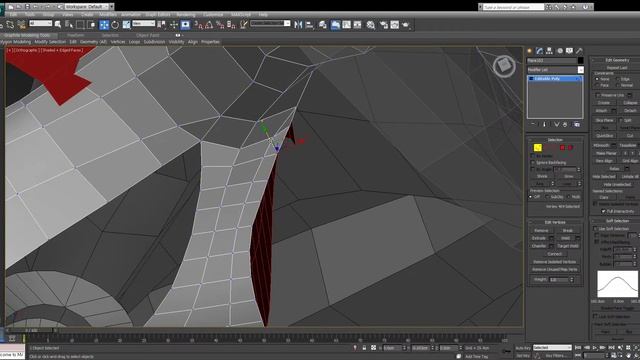This screenshot has width=640, height=360.
Task: Enable Use Soft Selection checkbox
Action: click(596, 229)
